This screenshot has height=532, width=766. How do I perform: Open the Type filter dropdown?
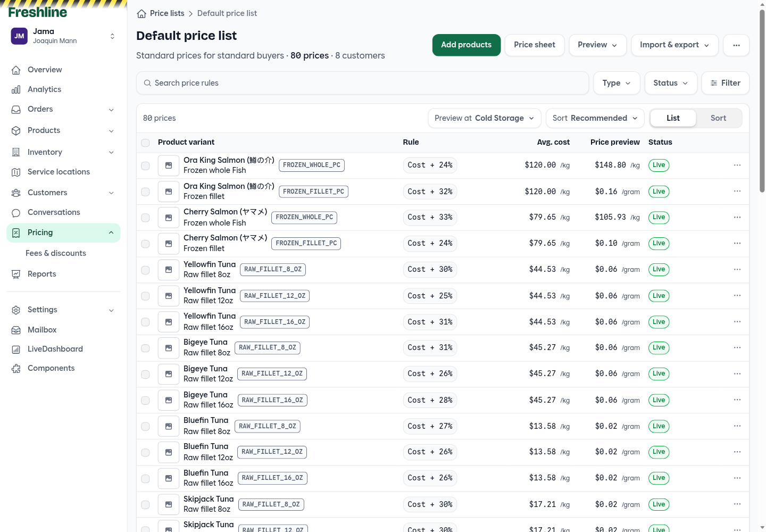click(x=617, y=83)
